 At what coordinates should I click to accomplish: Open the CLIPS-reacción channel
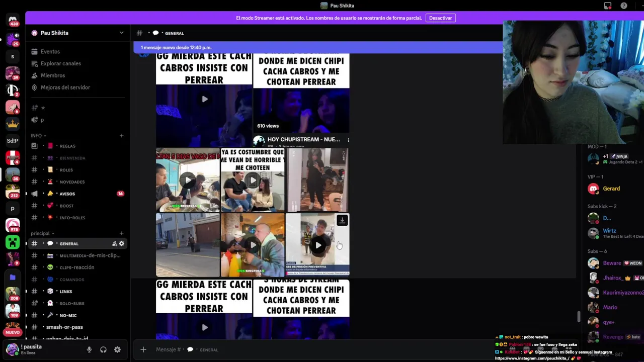pyautogui.click(x=78, y=267)
